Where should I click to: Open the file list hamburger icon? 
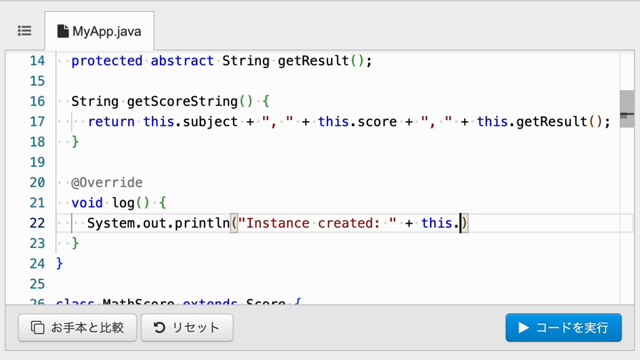[x=24, y=31]
